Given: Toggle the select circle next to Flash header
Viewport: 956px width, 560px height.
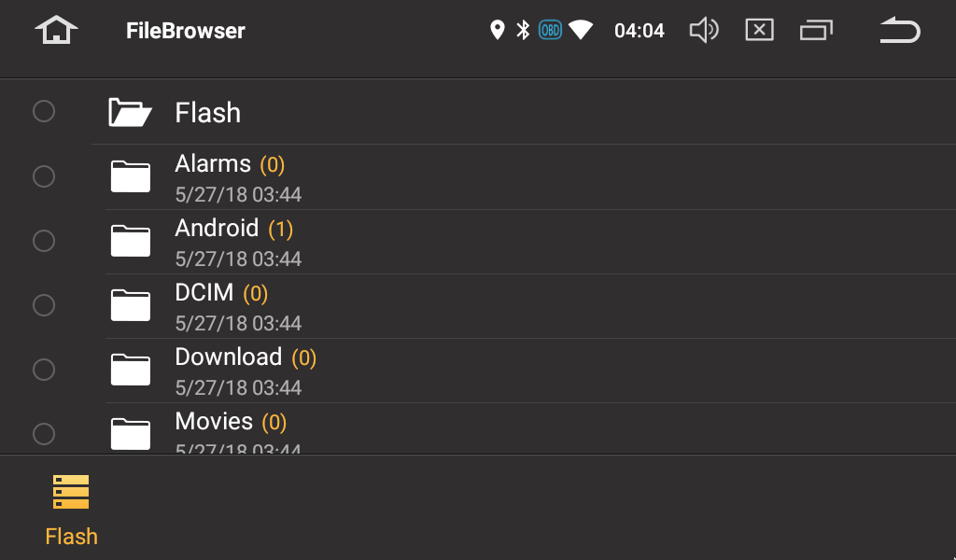Looking at the screenshot, I should tap(44, 112).
